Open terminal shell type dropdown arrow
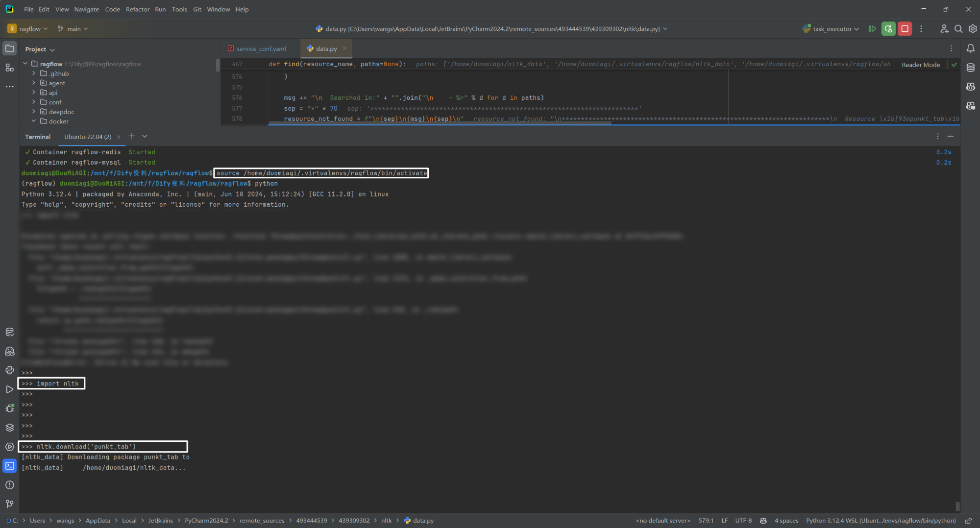The height and width of the screenshot is (528, 980). coord(145,136)
